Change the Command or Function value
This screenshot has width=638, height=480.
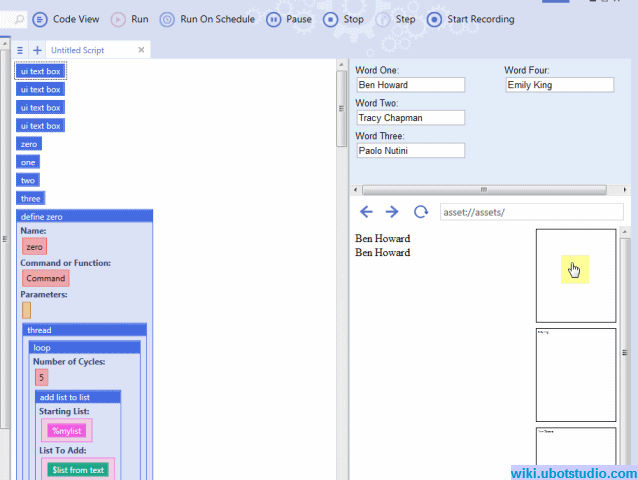[x=46, y=278]
